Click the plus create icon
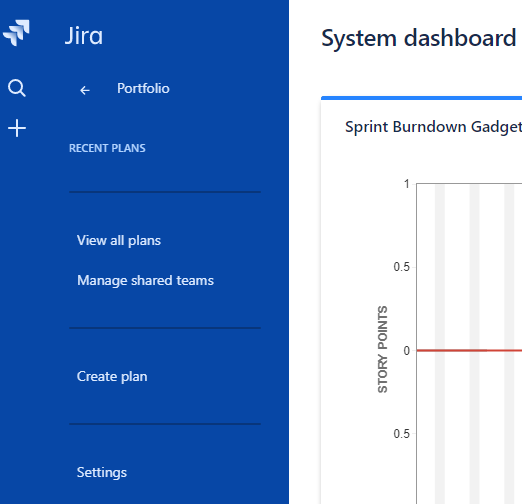Image resolution: width=522 pixels, height=504 pixels. [x=17, y=128]
